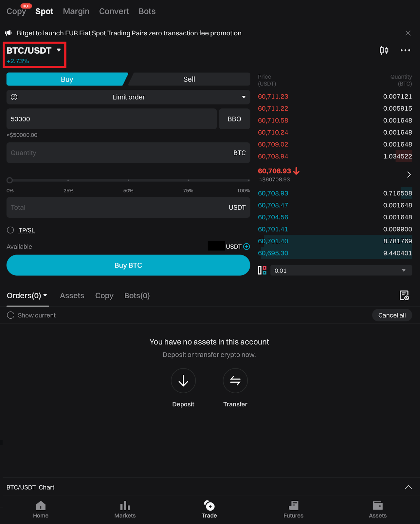Click the last price 60,708.93 in red
Image resolution: width=420 pixels, height=524 pixels.
(x=274, y=171)
